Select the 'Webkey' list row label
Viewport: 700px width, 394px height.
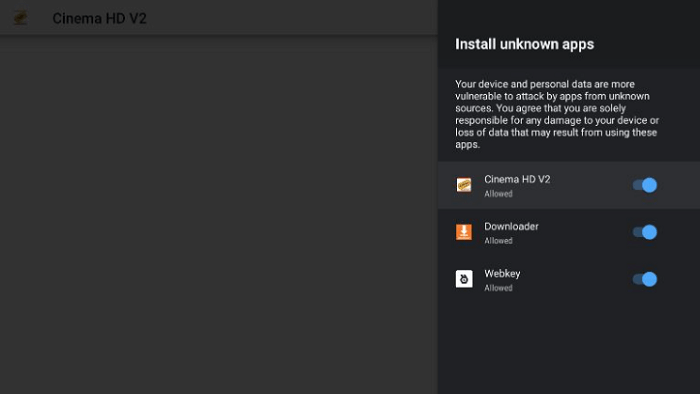tap(502, 274)
